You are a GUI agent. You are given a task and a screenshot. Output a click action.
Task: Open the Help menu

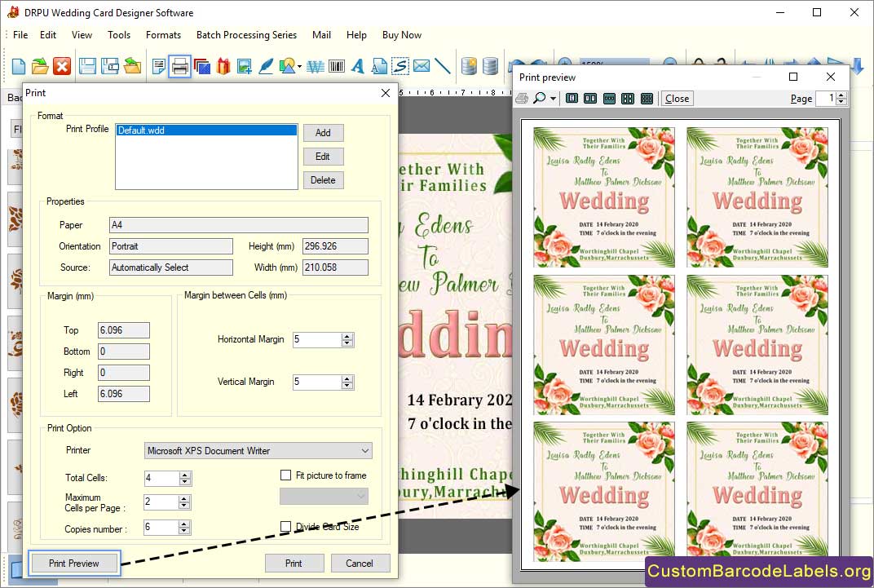tap(356, 34)
